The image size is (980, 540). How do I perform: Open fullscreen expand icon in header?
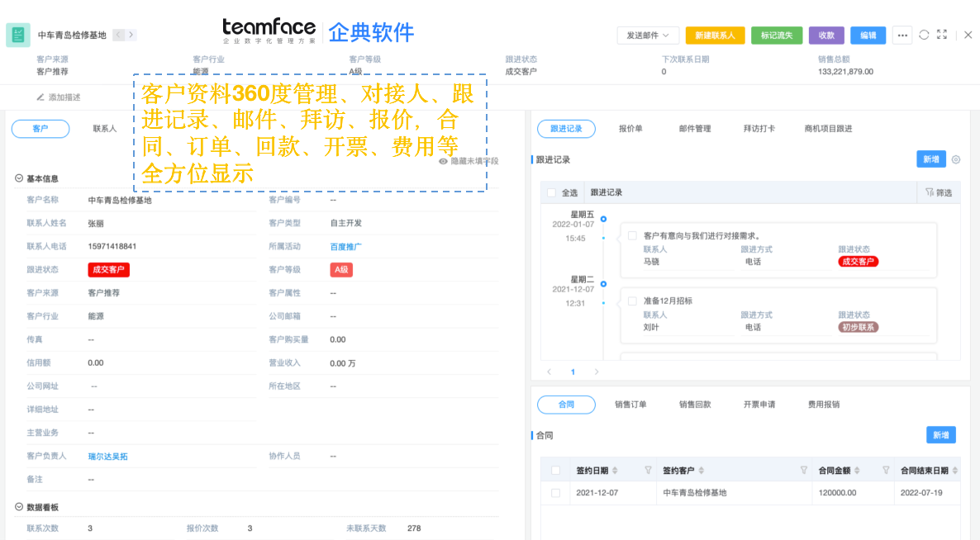pyautogui.click(x=943, y=34)
